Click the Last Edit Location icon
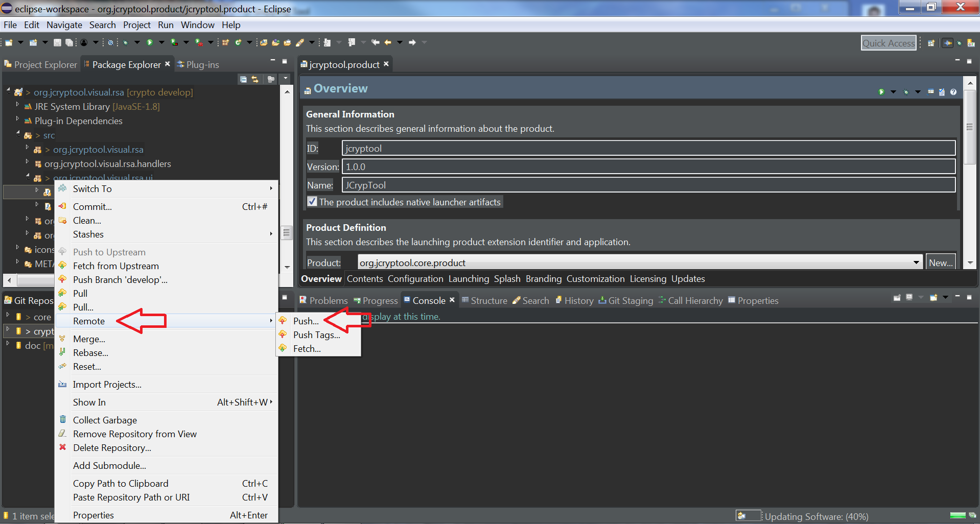 [x=376, y=42]
